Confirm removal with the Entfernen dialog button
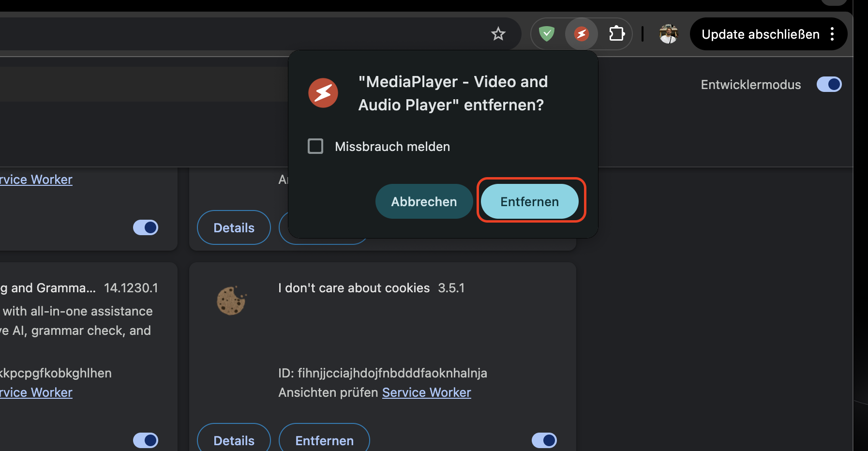 click(530, 201)
